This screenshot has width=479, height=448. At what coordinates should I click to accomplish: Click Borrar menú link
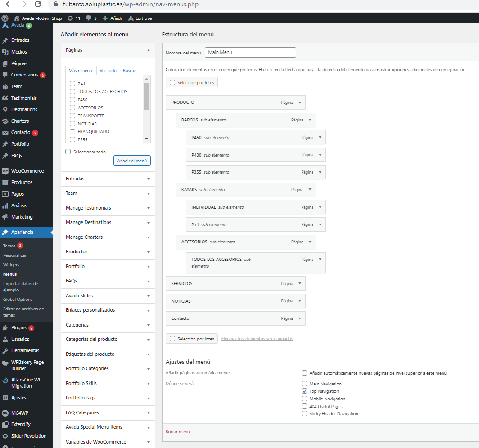[178, 432]
